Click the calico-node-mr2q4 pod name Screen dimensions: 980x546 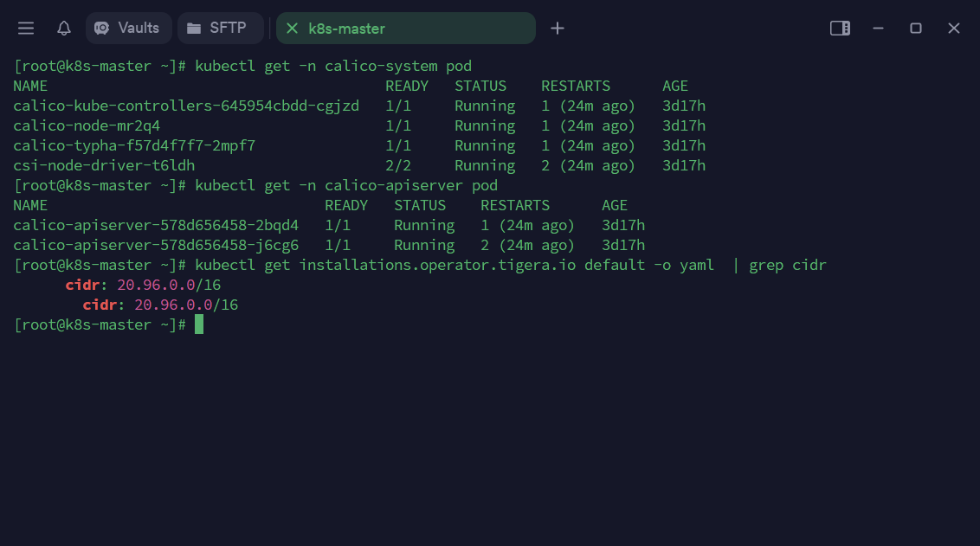pyautogui.click(x=87, y=125)
